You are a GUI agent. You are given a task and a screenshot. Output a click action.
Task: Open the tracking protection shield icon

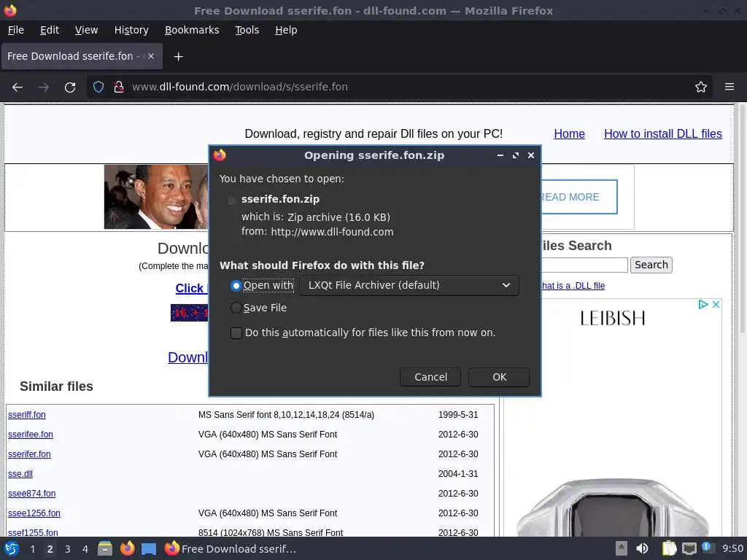(98, 87)
